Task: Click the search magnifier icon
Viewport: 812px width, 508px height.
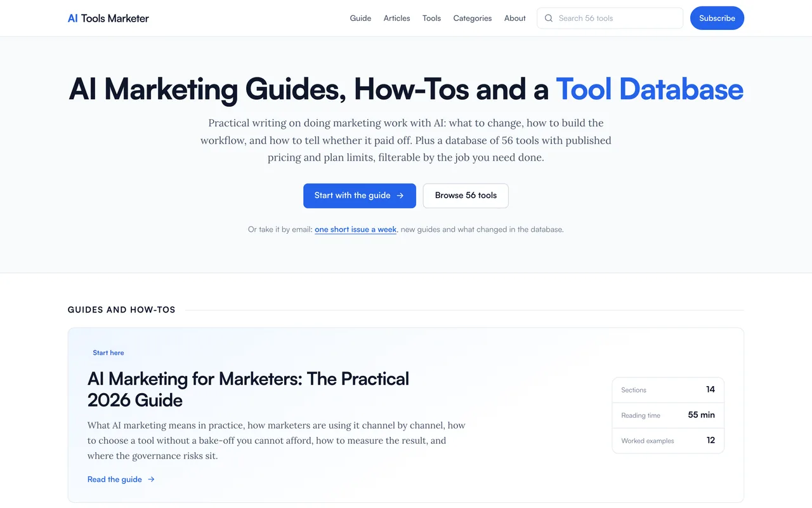Action: click(549, 18)
